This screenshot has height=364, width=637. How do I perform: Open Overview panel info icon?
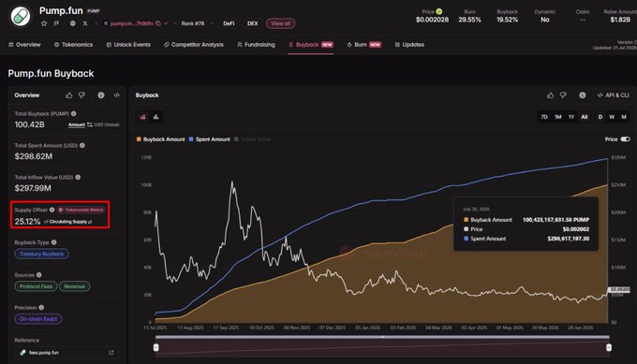pos(101,95)
